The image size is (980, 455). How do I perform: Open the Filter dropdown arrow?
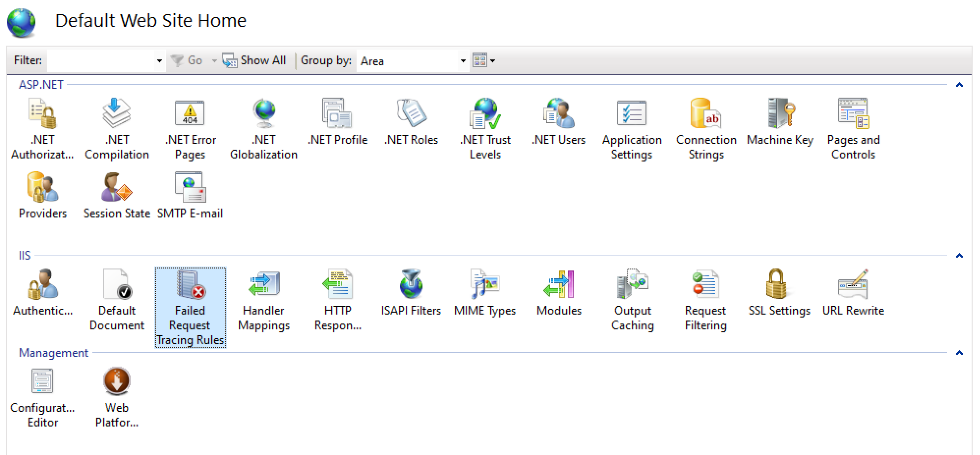pyautogui.click(x=159, y=61)
